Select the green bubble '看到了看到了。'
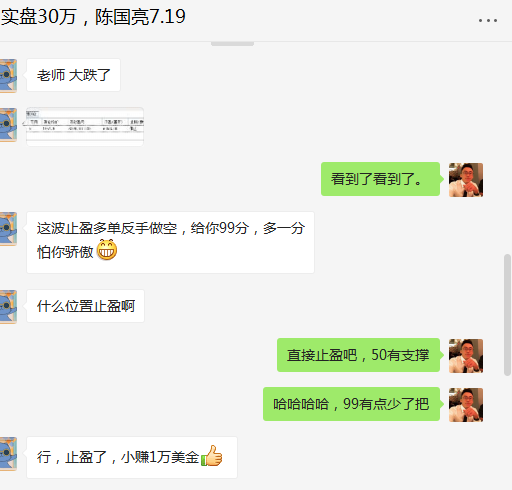This screenshot has width=512, height=490. (x=380, y=179)
